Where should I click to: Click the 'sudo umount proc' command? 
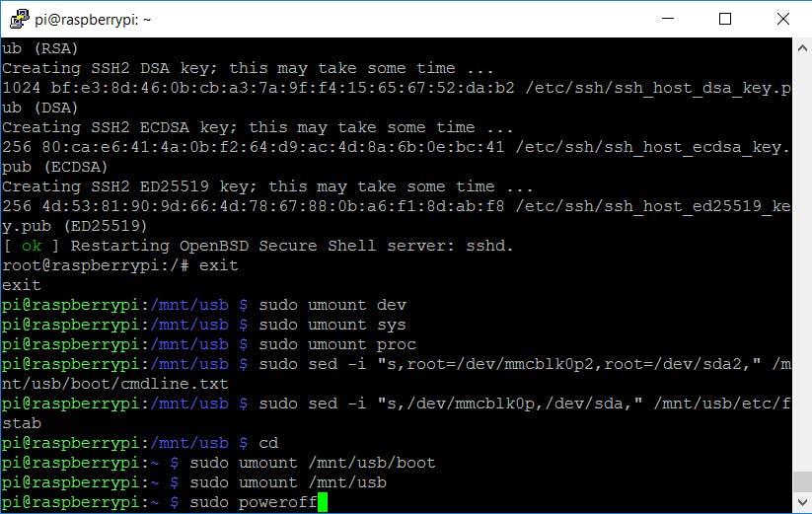(x=337, y=344)
